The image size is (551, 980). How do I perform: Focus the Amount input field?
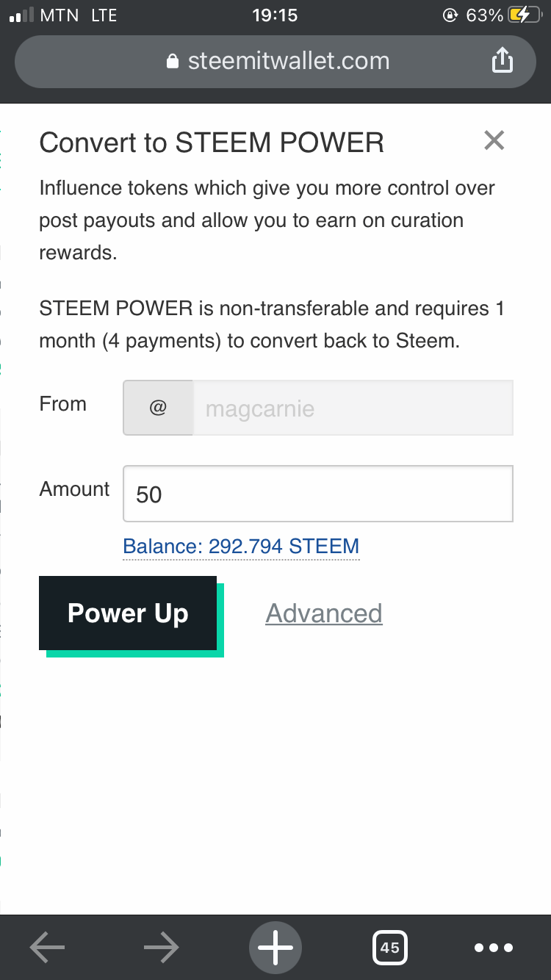point(318,494)
